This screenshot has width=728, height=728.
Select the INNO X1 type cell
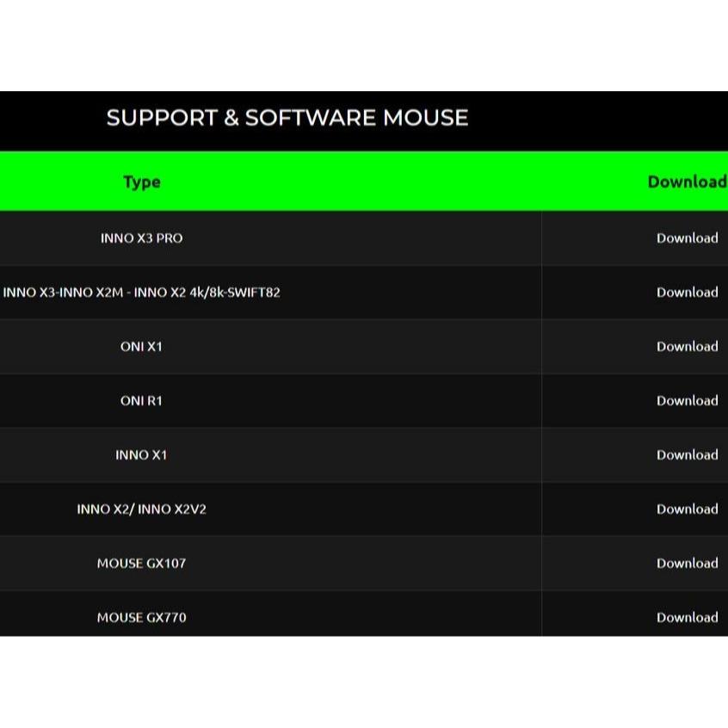tap(142, 455)
